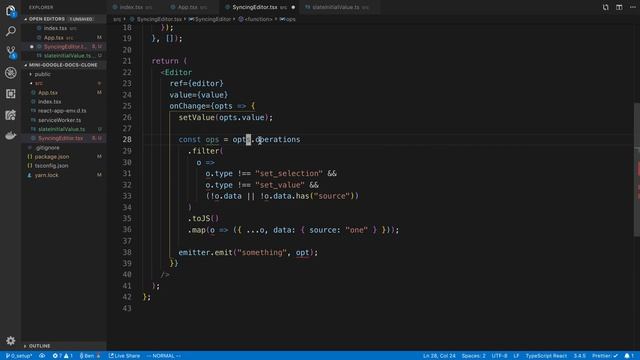Open LF end of line selector
Screen dimensions: 640x360
point(516,356)
